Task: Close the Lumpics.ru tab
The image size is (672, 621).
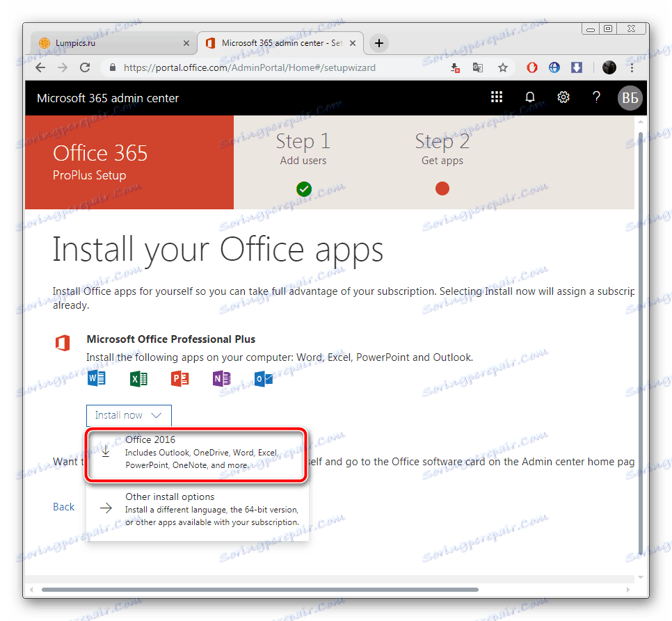Action: point(186,43)
